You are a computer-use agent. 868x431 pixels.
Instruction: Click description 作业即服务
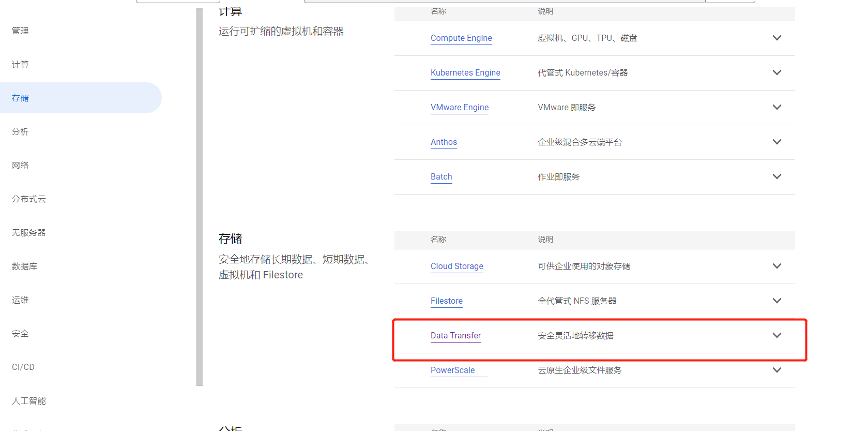tap(558, 176)
